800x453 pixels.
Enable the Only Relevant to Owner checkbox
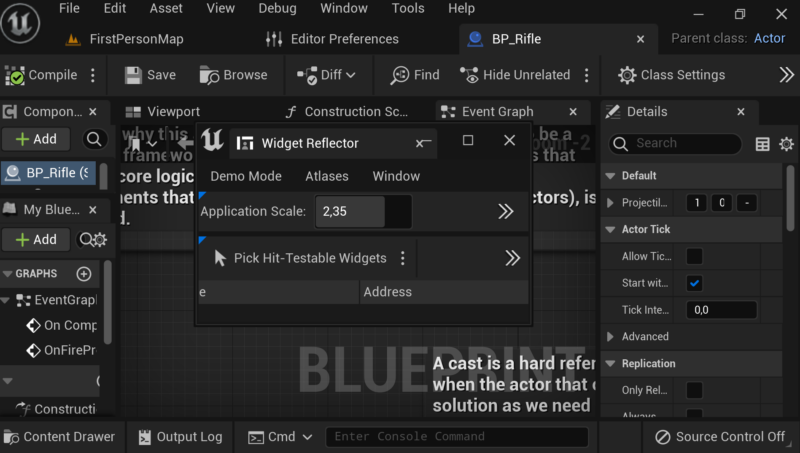click(694, 390)
